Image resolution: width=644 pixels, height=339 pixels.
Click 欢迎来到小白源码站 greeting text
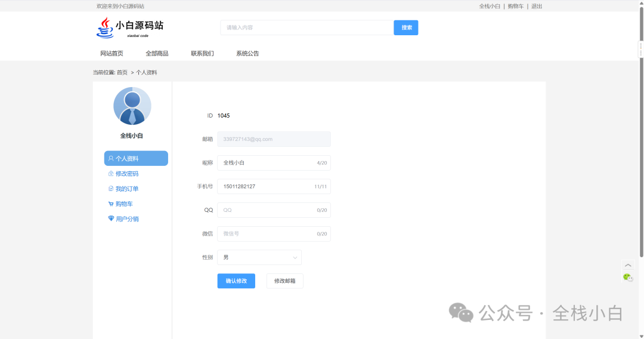pyautogui.click(x=120, y=6)
